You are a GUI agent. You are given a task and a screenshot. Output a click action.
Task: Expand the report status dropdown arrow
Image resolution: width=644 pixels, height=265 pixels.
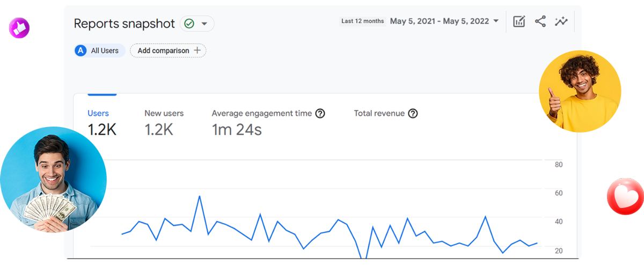coord(204,24)
